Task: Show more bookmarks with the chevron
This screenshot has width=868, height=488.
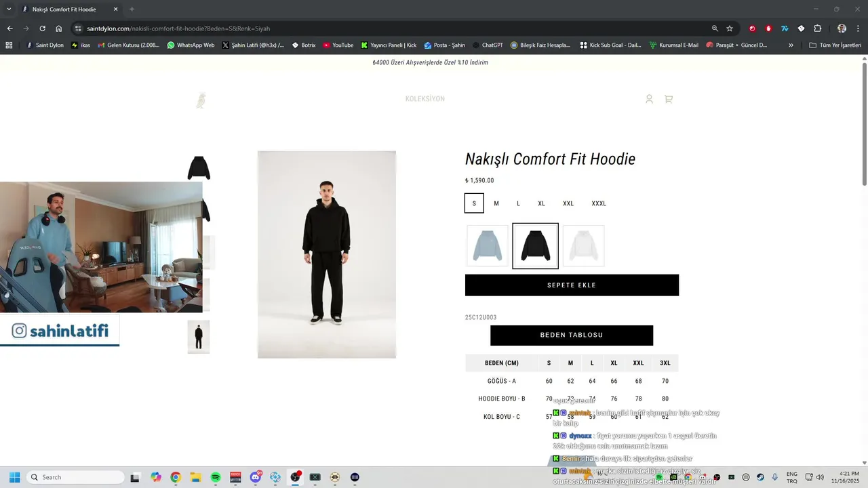Action: (x=791, y=45)
